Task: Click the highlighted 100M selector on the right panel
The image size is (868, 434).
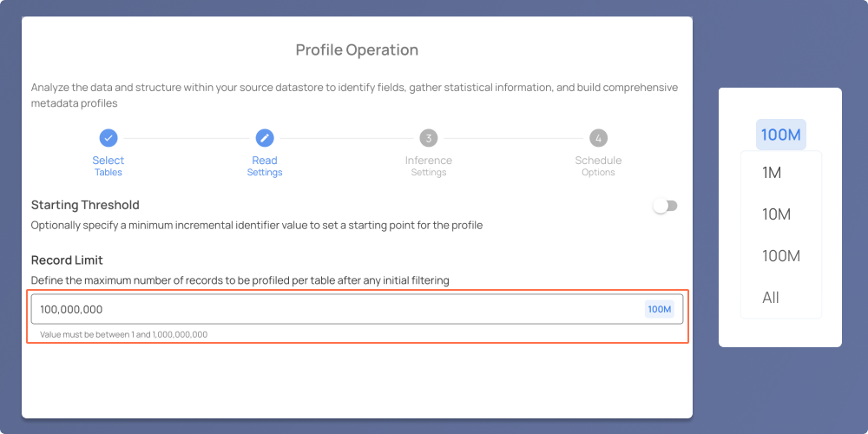Action: (781, 135)
